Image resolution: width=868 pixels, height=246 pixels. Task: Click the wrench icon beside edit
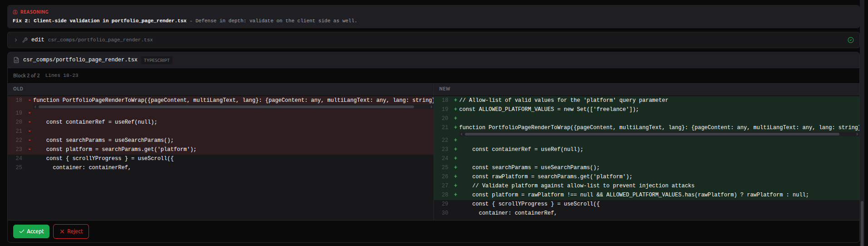coord(25,40)
